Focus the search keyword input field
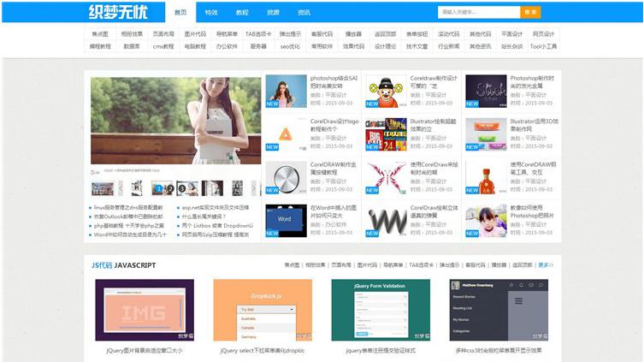644x362 pixels. pos(477,13)
